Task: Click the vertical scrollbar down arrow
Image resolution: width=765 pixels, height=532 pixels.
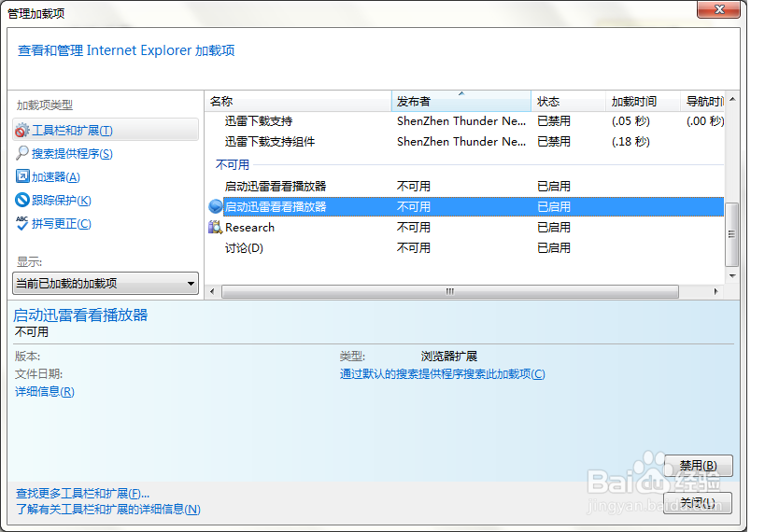Action: [732, 276]
